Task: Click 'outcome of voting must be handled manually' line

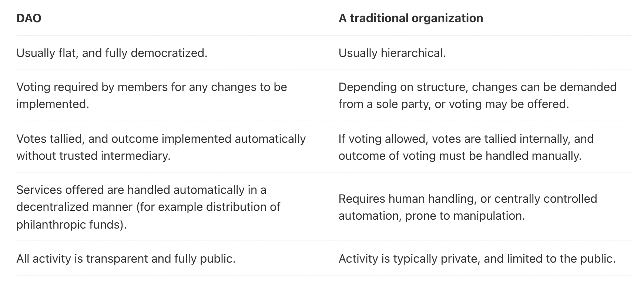Action: [460, 156]
